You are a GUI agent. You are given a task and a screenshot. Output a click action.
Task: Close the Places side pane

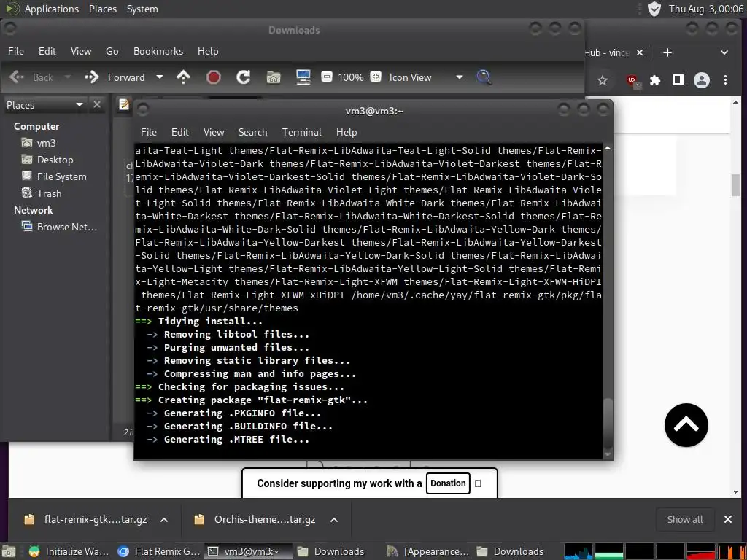point(97,104)
